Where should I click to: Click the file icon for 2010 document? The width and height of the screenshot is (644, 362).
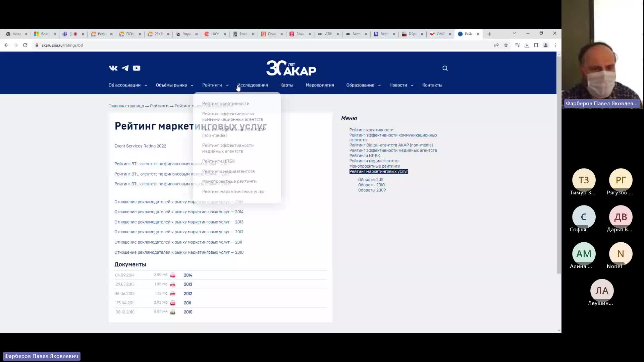[x=173, y=312]
